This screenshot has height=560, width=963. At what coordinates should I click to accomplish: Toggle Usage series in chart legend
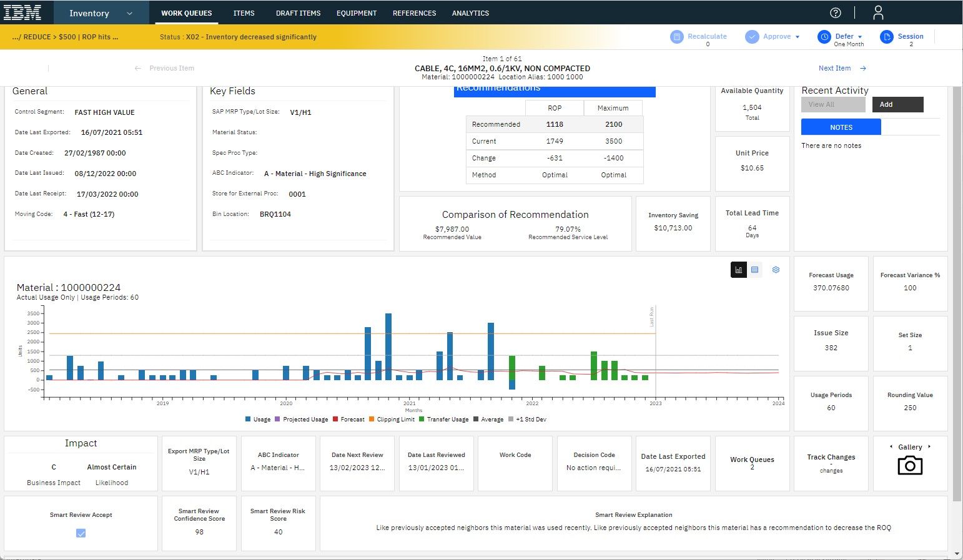[258, 420]
